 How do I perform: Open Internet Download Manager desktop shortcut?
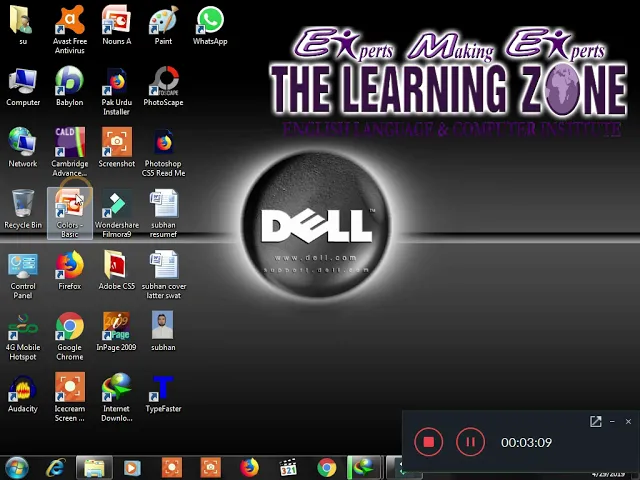[x=117, y=398]
